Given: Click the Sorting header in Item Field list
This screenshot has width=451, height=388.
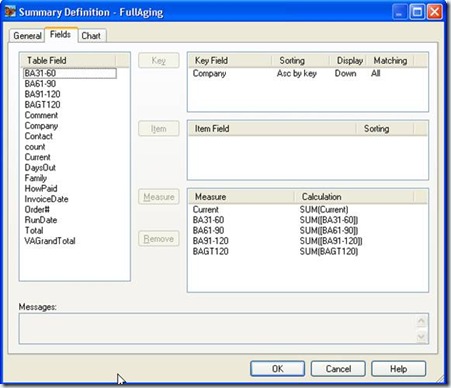Looking at the screenshot, I should point(385,128).
